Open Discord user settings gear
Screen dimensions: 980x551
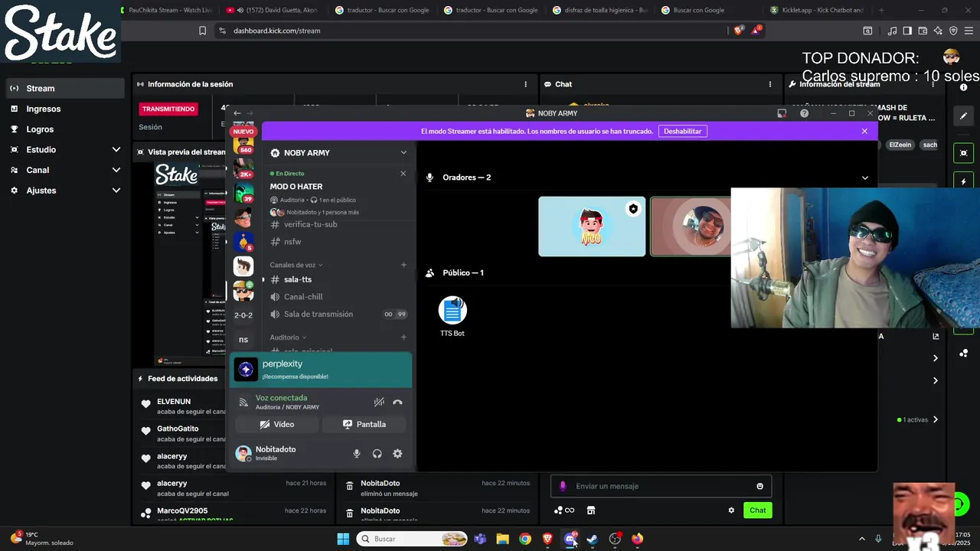tap(397, 454)
